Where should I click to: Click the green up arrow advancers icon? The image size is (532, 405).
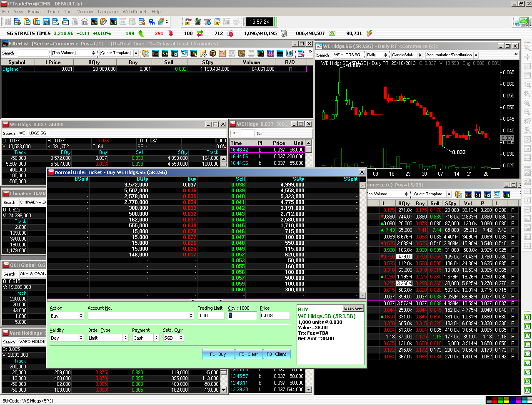[141, 33]
